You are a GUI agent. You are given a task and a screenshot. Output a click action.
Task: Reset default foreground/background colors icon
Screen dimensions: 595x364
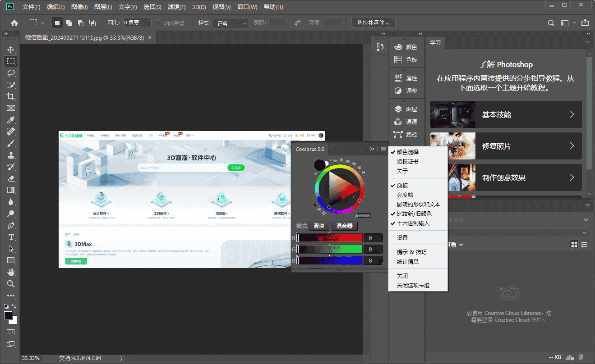click(x=6, y=306)
